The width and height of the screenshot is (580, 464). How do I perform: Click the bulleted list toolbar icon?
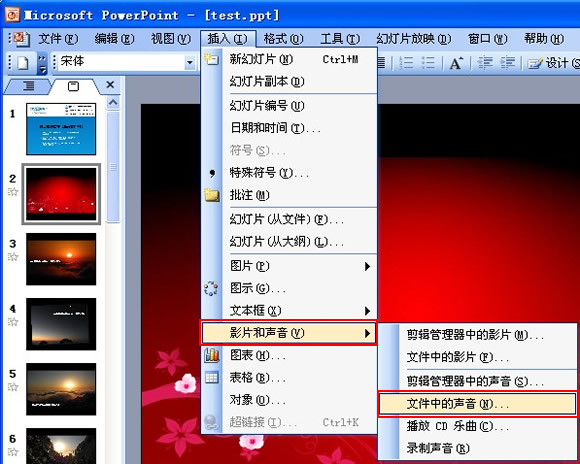[428, 63]
